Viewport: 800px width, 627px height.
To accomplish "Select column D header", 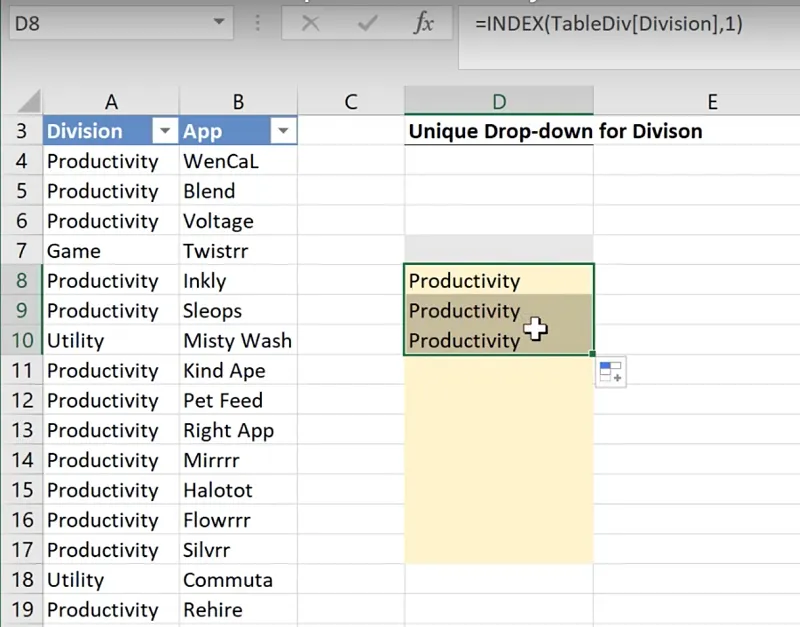I will (498, 101).
